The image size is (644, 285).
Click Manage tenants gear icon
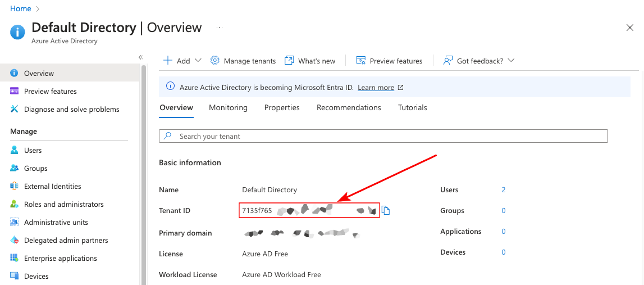(214, 61)
